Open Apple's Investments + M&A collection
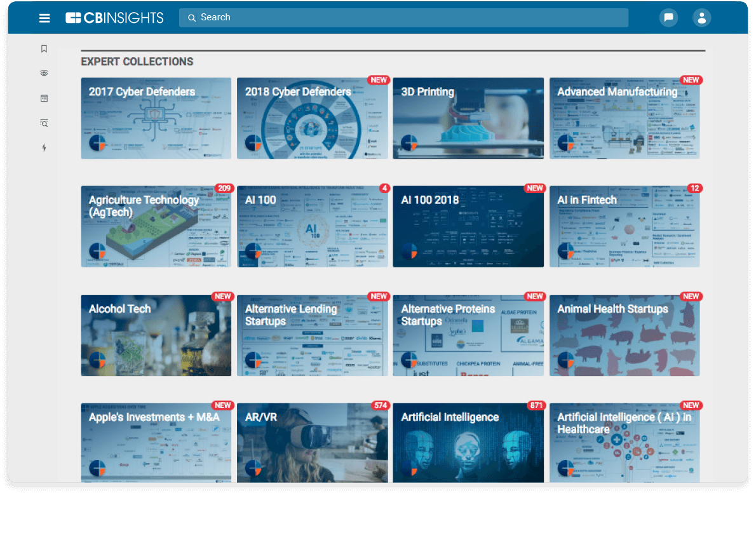 (x=156, y=443)
